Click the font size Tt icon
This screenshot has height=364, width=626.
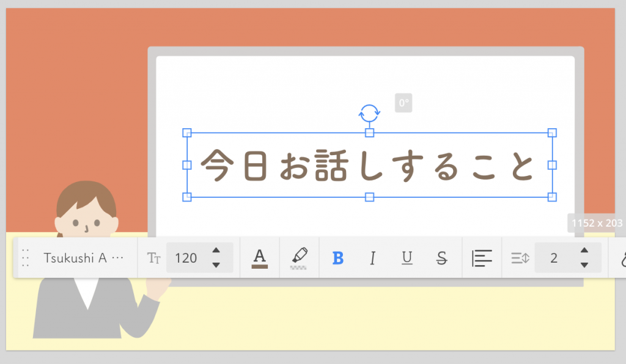(x=154, y=258)
